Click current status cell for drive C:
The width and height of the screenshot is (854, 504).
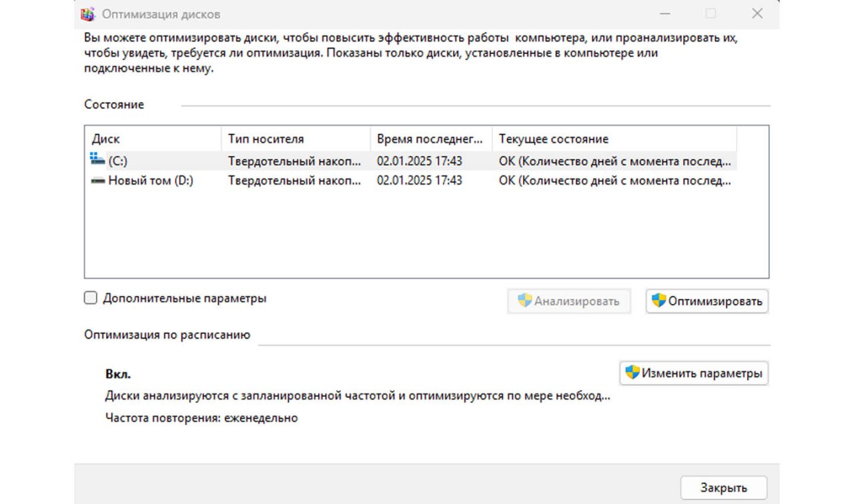coord(615,161)
